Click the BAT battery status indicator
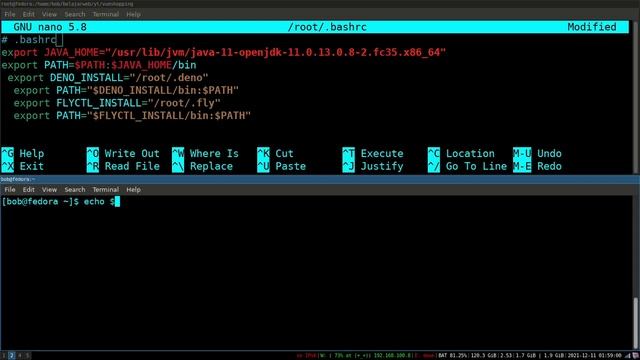 (x=453, y=356)
